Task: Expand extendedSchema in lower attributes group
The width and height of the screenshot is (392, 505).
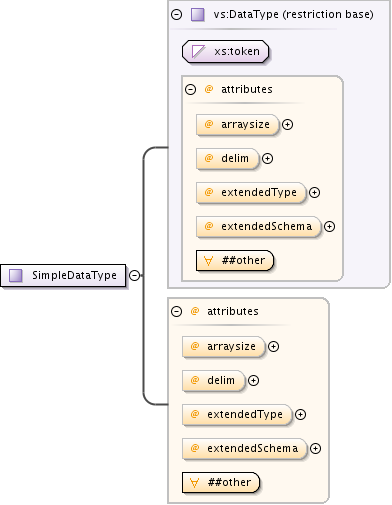Action: pyautogui.click(x=315, y=449)
